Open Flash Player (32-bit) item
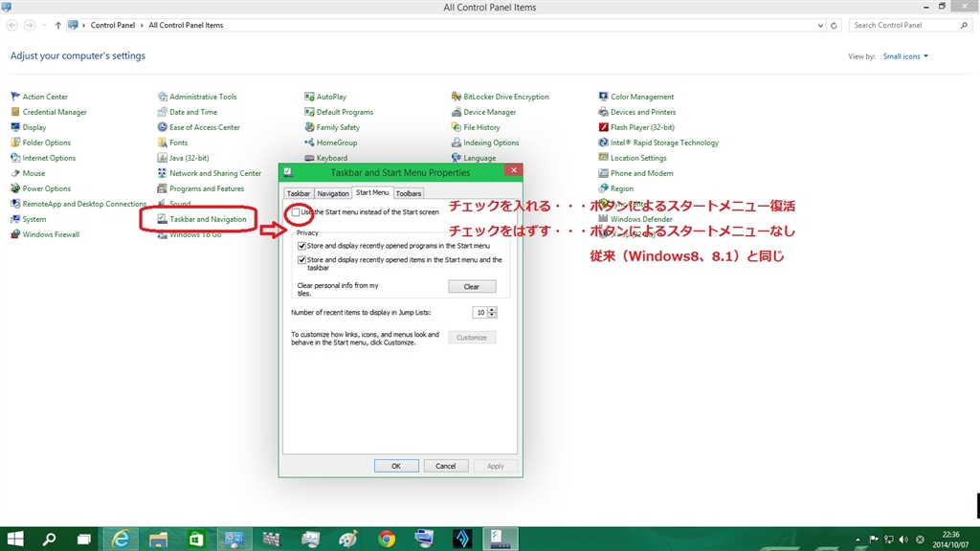 (636, 127)
